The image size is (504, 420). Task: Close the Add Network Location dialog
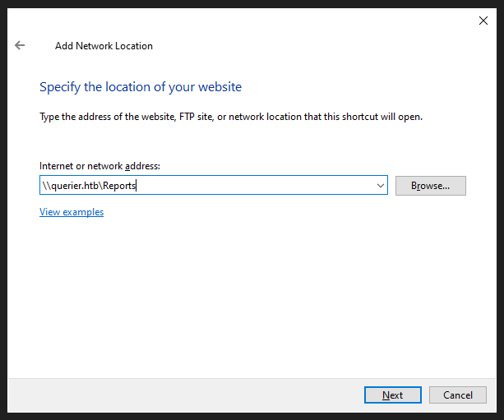coord(483,21)
